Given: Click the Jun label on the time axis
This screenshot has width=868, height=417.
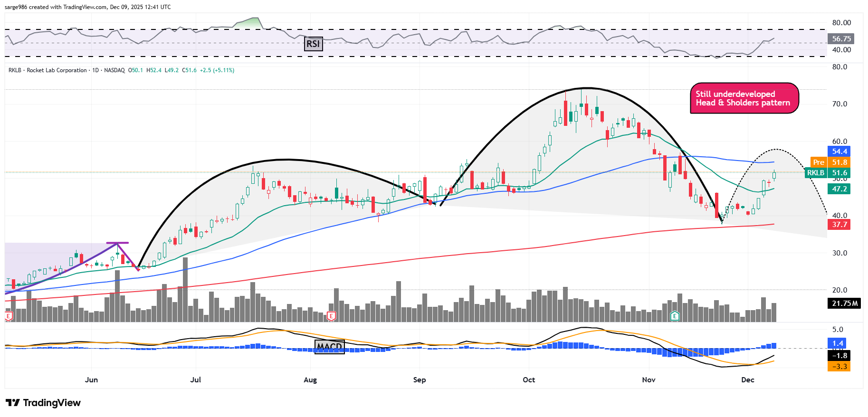Looking at the screenshot, I should pyautogui.click(x=91, y=380).
